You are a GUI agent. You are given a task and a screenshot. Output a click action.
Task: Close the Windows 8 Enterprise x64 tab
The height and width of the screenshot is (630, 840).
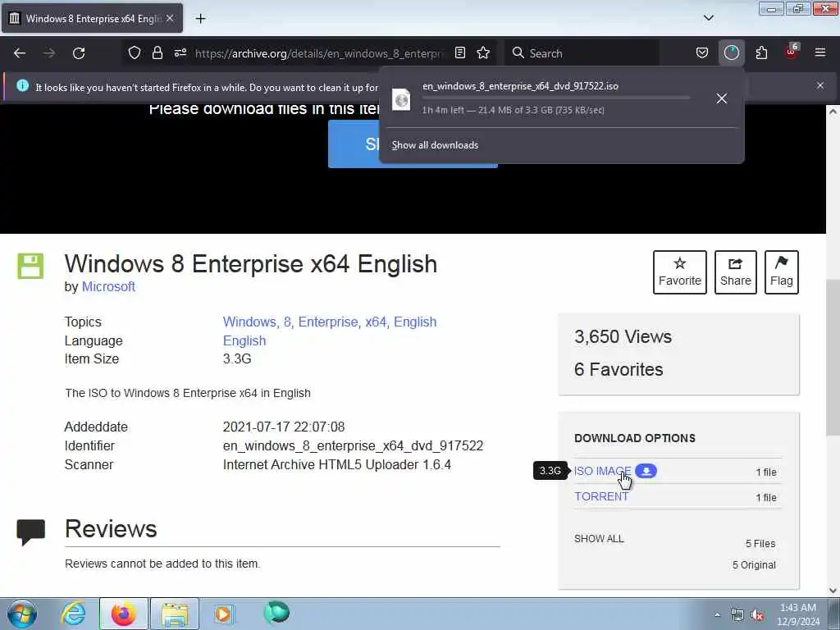pos(170,18)
